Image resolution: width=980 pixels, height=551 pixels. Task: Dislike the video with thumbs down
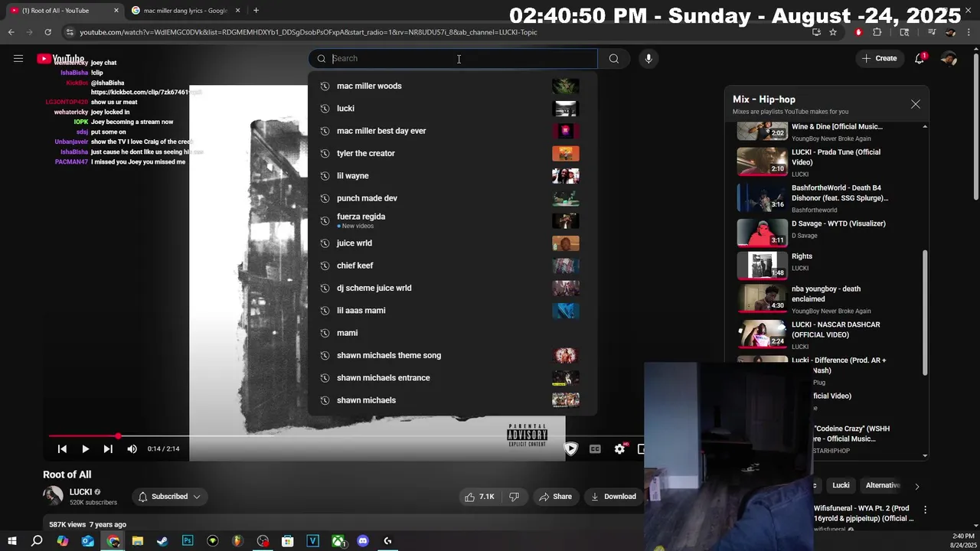pos(514,497)
